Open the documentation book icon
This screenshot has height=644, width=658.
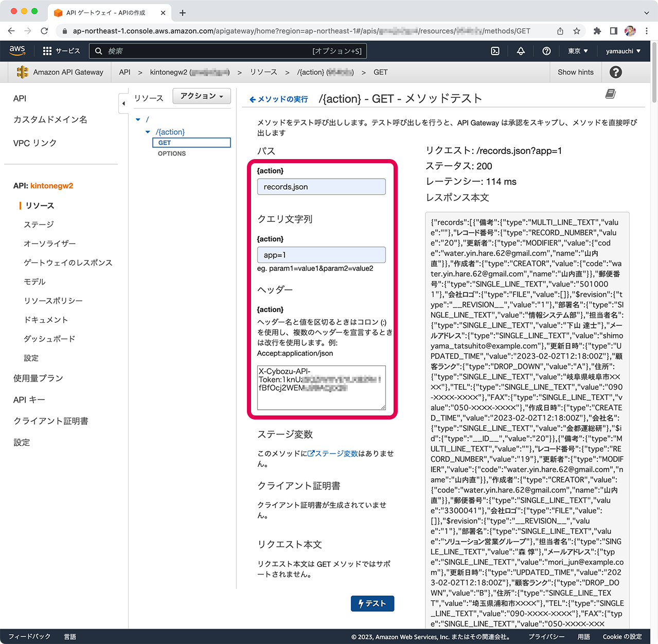click(611, 94)
